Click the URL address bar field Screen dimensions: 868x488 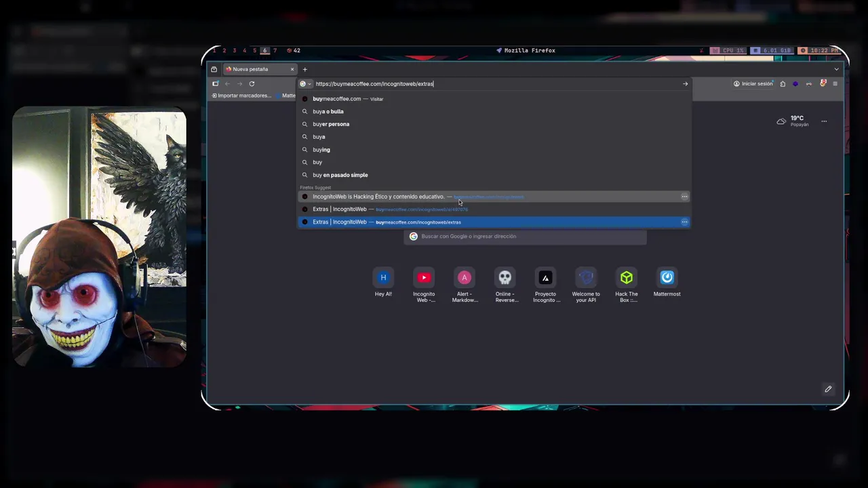coord(495,84)
